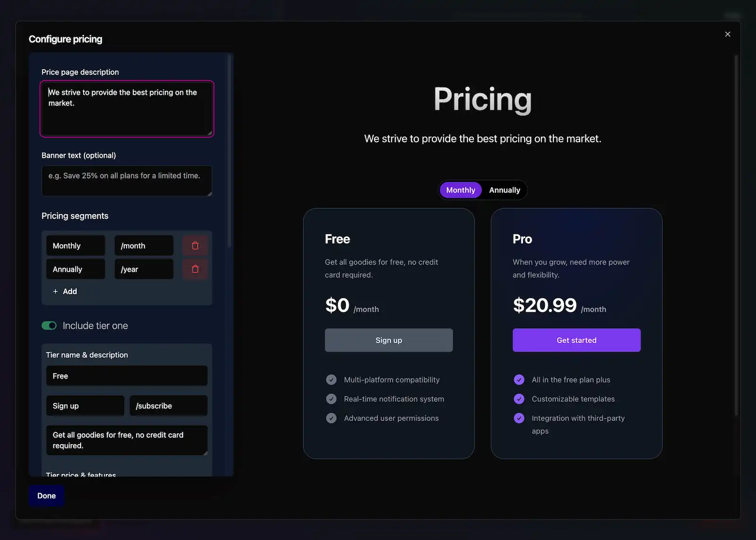The width and height of the screenshot is (756, 540).
Task: Click the Multi-platform compatibility checkmark icon
Action: 331,380
